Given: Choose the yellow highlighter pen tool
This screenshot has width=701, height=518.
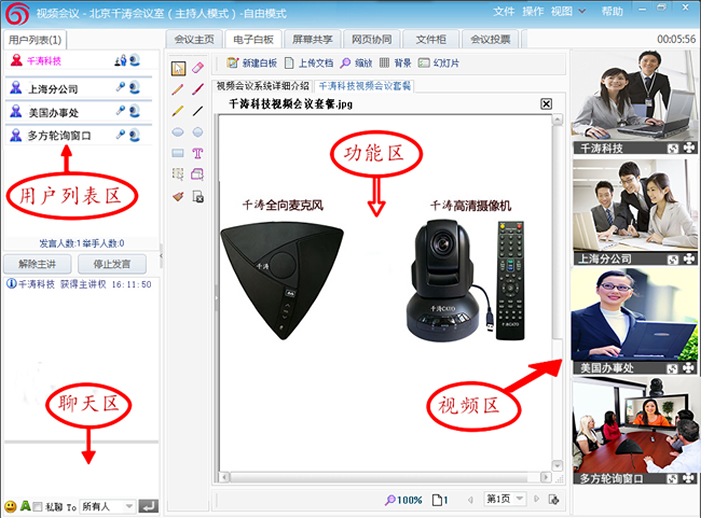Looking at the screenshot, I should [x=177, y=110].
